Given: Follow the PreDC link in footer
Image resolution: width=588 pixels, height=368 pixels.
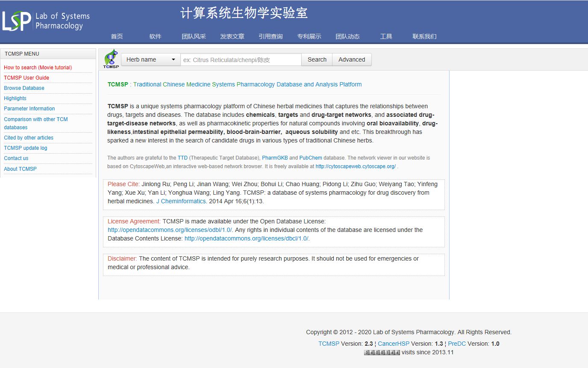Looking at the screenshot, I should (x=457, y=344).
